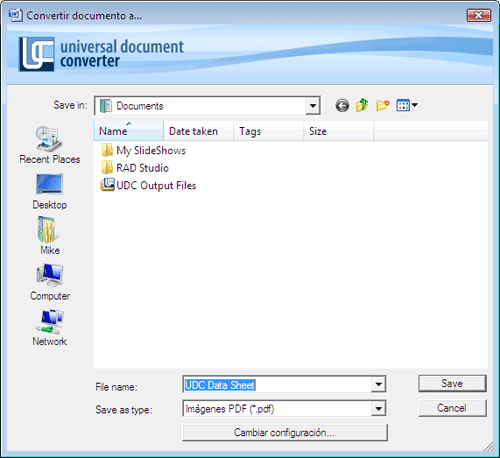Jump to the Desktop location
Image resolution: width=500 pixels, height=458 pixels.
coord(50,192)
